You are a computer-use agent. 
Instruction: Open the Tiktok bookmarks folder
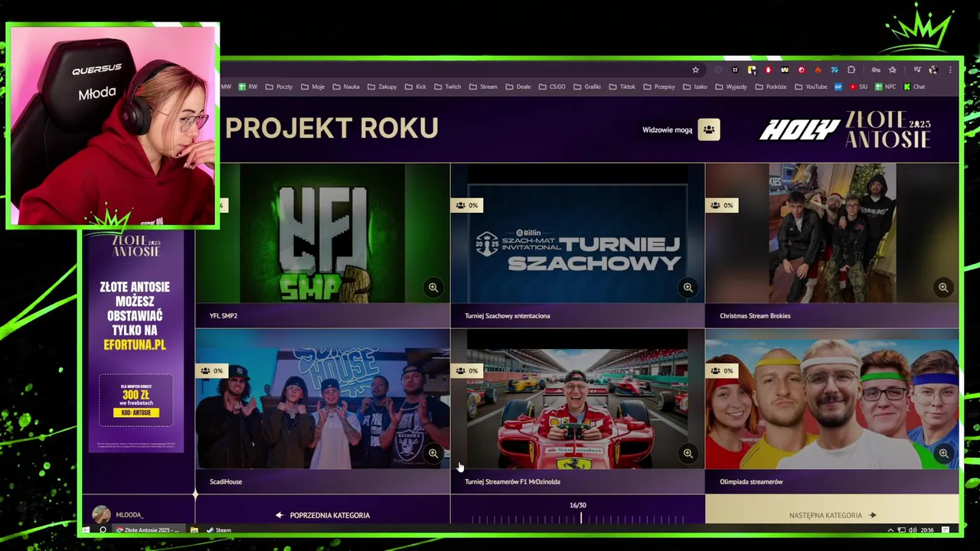pyautogui.click(x=622, y=86)
